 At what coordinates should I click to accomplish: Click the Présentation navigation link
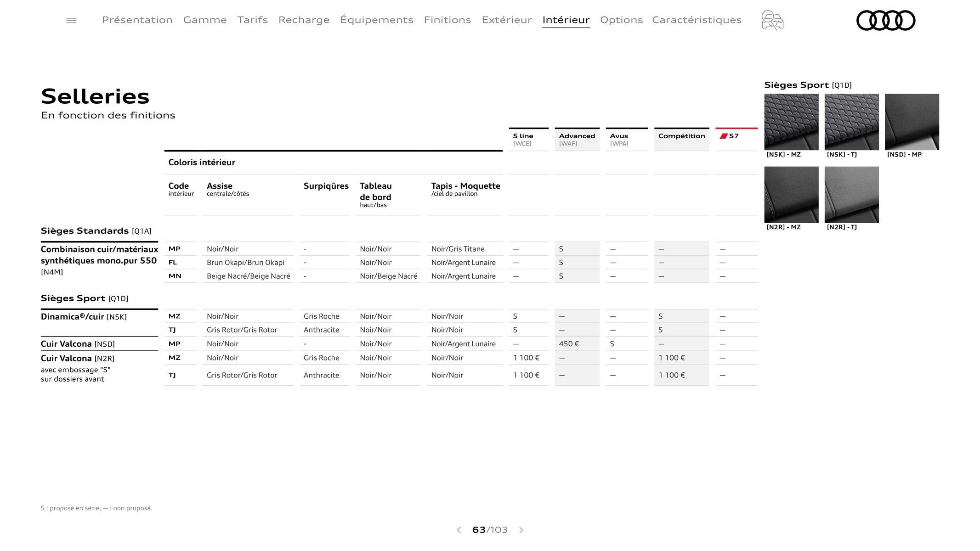click(x=137, y=19)
